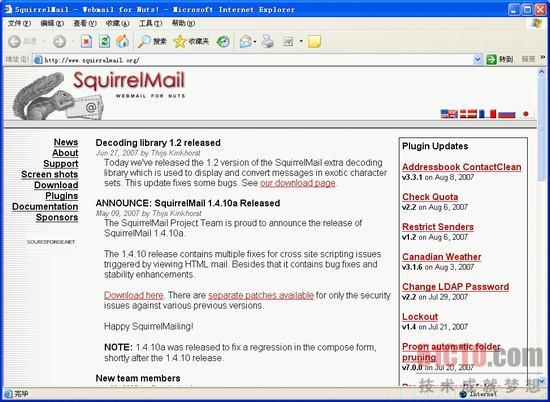Select the Russian flag language icon
This screenshot has width=550, height=402.
tap(507, 114)
